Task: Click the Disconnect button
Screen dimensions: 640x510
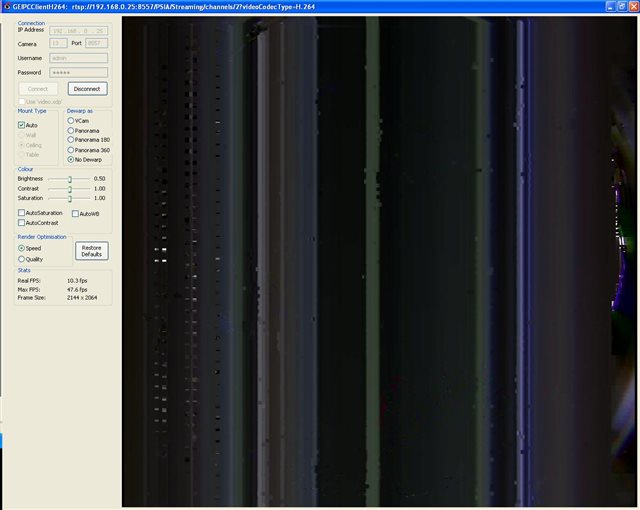Action: 87,89
